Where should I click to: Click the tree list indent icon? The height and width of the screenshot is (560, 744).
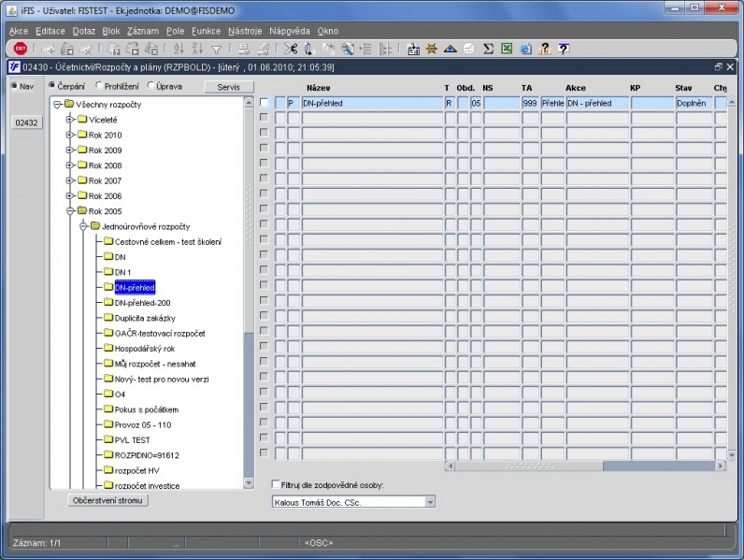click(365, 49)
